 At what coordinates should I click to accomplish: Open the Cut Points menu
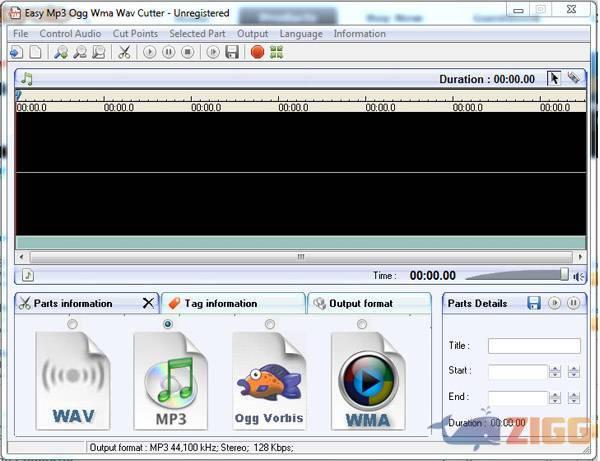click(x=135, y=34)
